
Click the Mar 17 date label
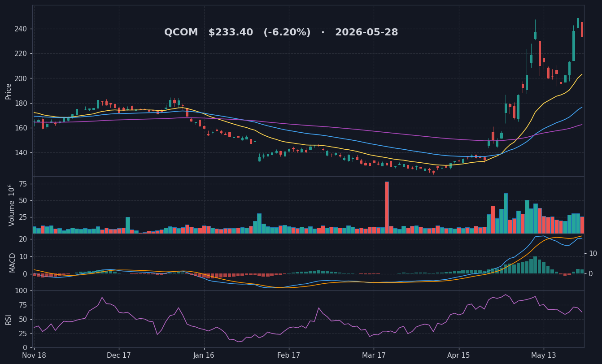click(374, 355)
